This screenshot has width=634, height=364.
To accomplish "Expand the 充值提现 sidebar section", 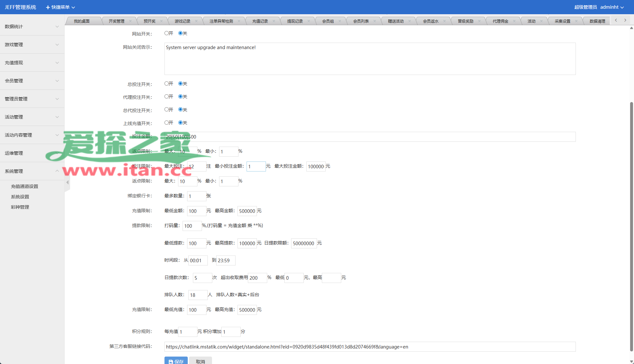I will pos(32,63).
